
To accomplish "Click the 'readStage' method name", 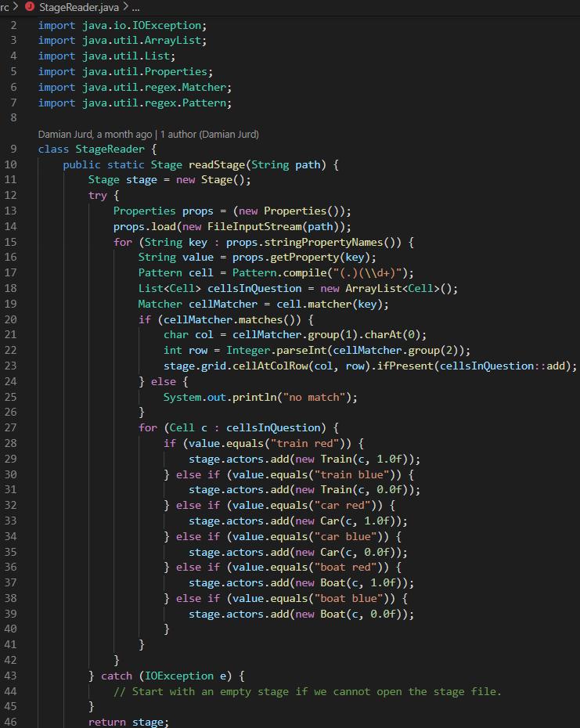I will (216, 165).
